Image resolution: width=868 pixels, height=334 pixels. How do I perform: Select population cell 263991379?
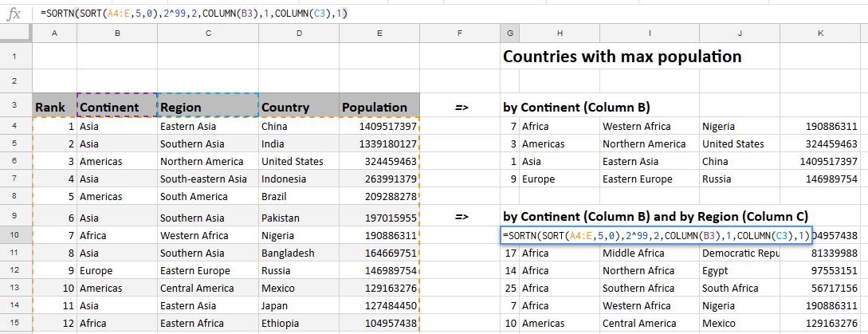[379, 179]
